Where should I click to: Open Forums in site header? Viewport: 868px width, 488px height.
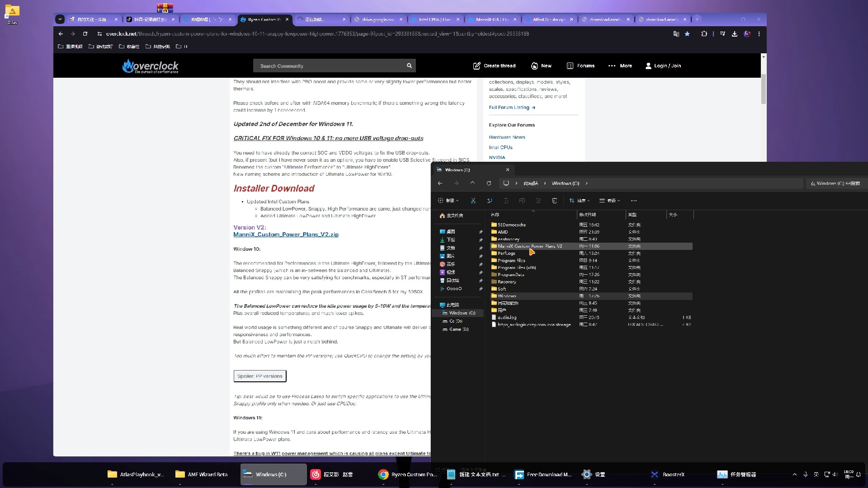[x=580, y=66]
